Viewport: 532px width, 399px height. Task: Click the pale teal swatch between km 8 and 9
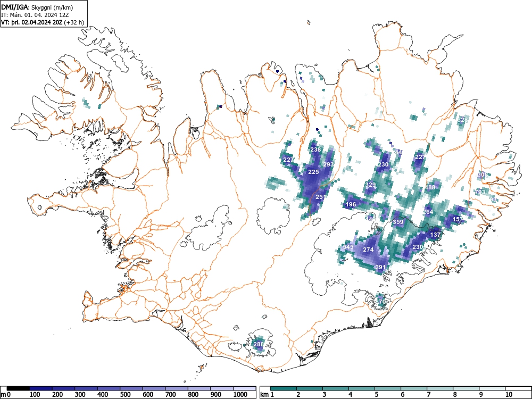(466, 388)
